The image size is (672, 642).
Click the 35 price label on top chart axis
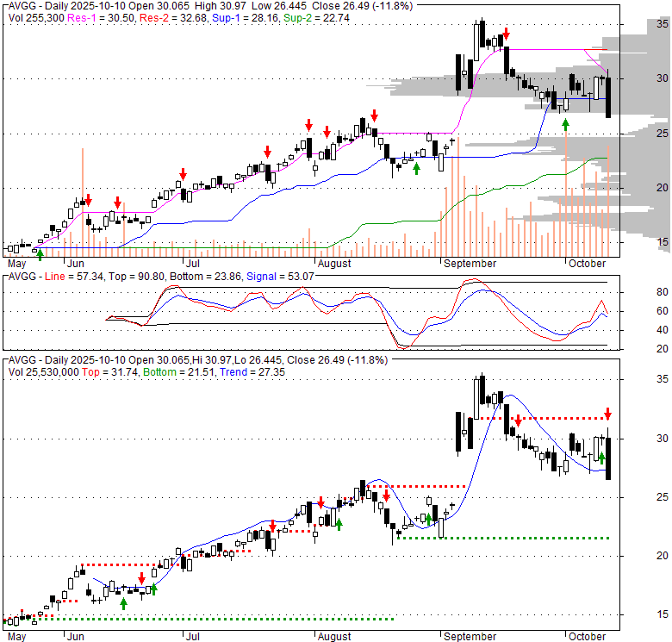(663, 24)
